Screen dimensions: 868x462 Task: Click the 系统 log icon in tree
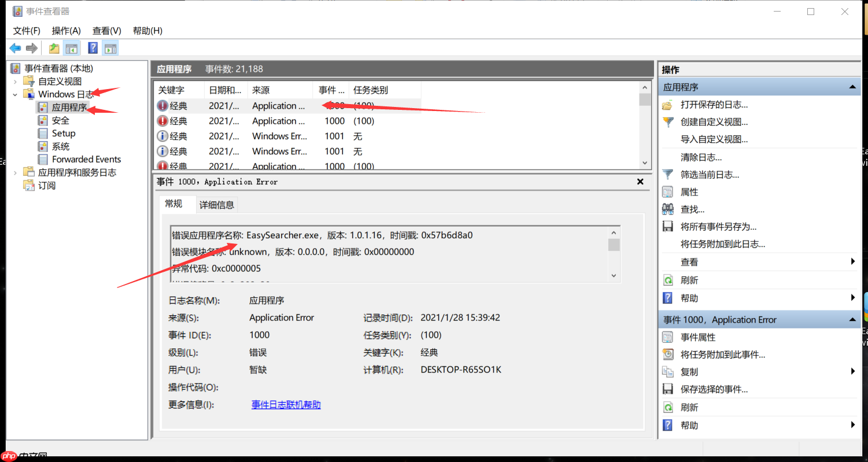43,146
